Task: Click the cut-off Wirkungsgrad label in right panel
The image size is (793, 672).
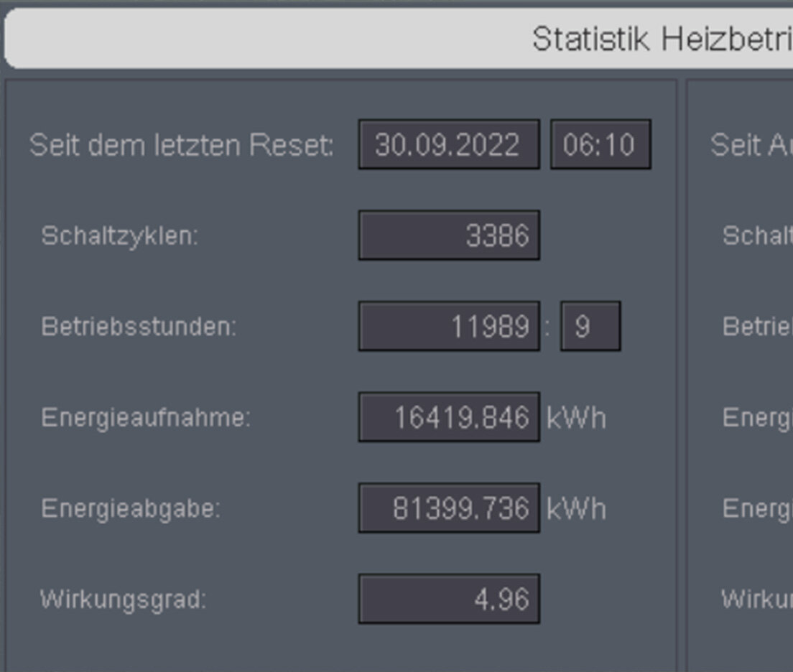Action: pos(756,599)
